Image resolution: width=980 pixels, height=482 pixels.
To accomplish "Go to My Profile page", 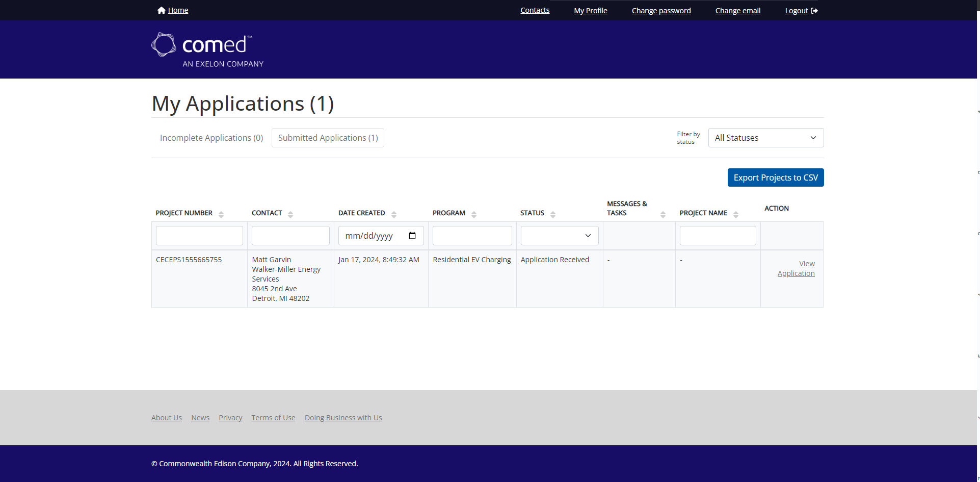I will [590, 11].
